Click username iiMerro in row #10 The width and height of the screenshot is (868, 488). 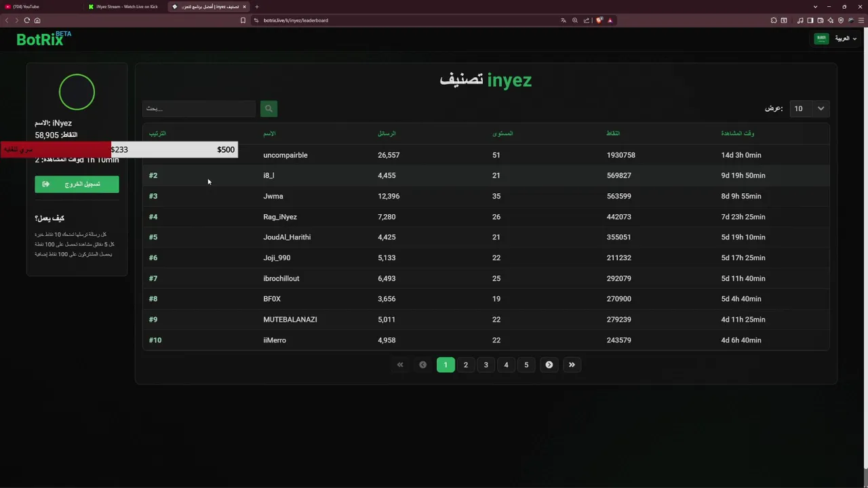click(x=275, y=340)
